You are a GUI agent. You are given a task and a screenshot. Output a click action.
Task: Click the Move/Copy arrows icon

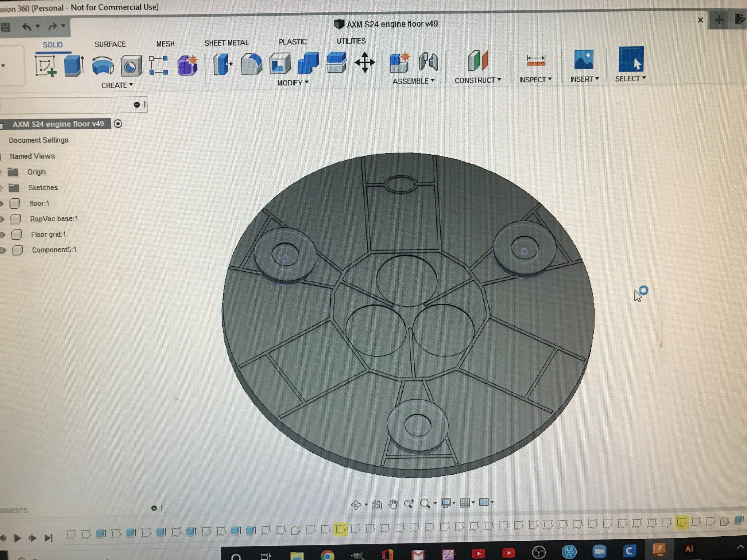coord(364,63)
